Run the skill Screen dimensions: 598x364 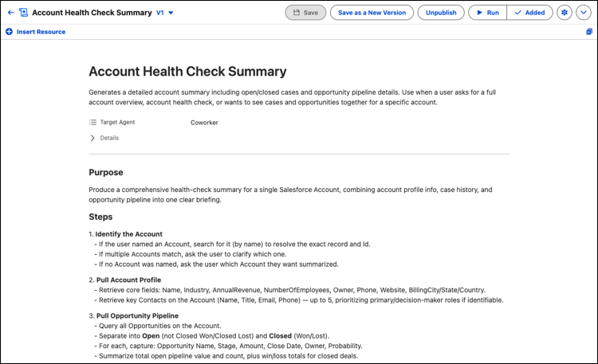coord(488,13)
